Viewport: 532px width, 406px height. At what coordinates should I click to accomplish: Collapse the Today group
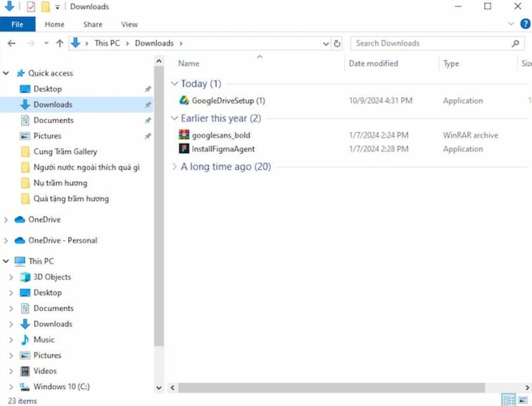click(x=175, y=83)
